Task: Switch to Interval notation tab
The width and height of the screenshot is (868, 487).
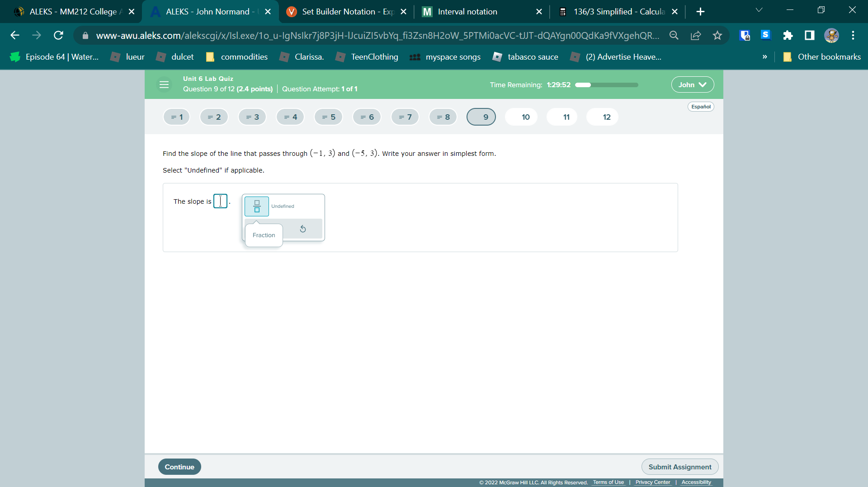Action: point(481,12)
